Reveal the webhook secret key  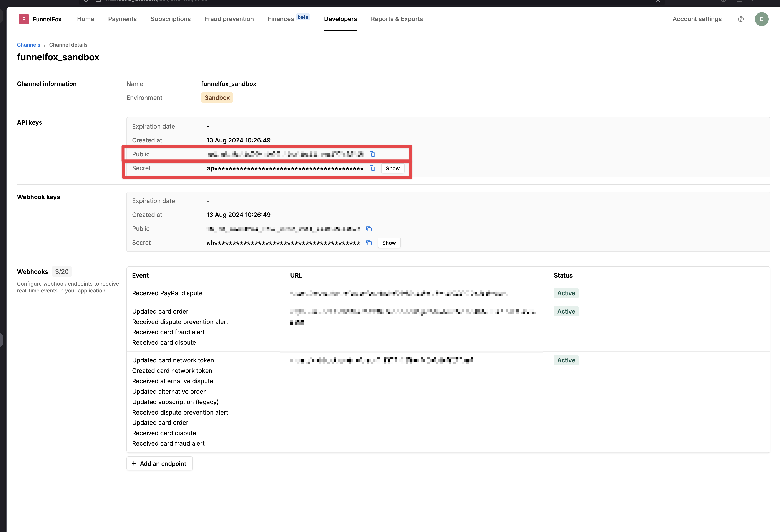coord(389,243)
